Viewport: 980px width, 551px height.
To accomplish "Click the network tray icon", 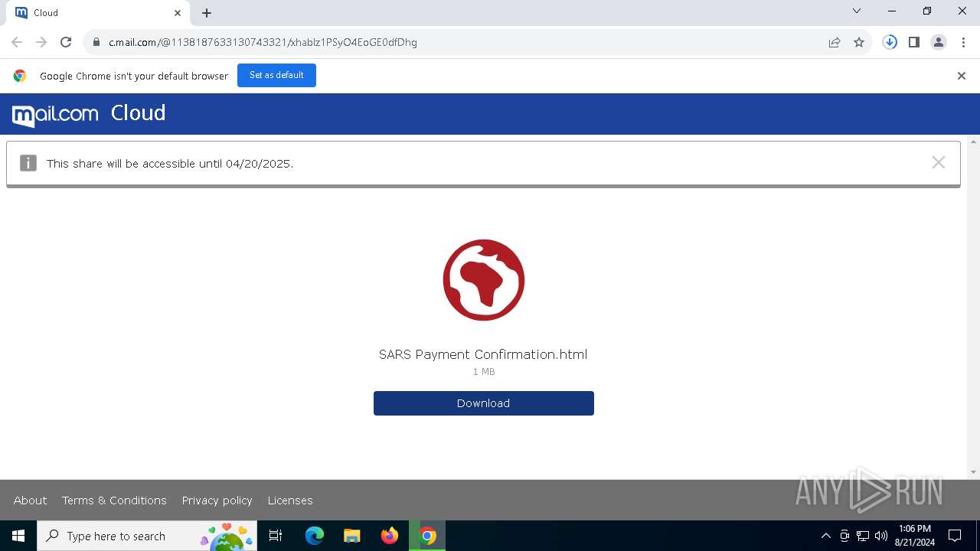I will tap(863, 536).
